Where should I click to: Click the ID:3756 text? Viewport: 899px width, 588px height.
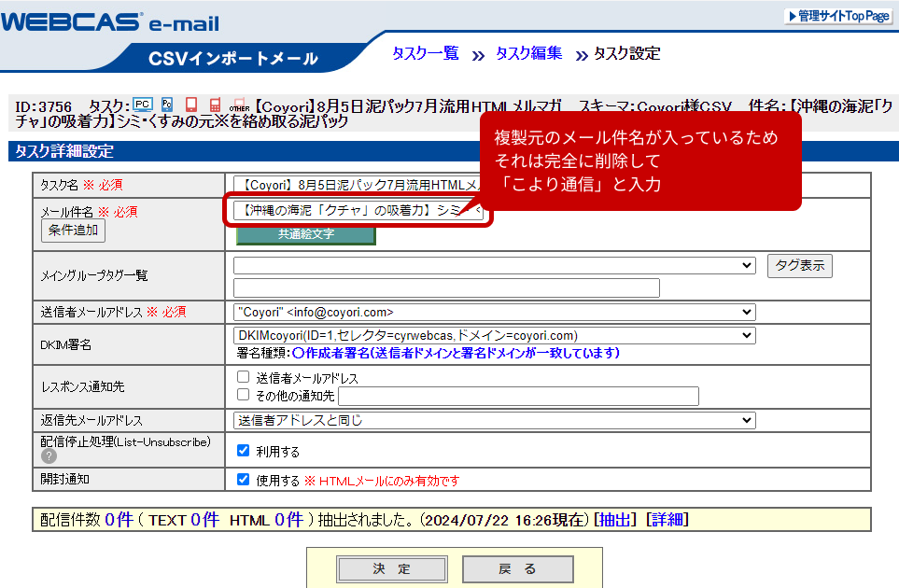coord(43,107)
